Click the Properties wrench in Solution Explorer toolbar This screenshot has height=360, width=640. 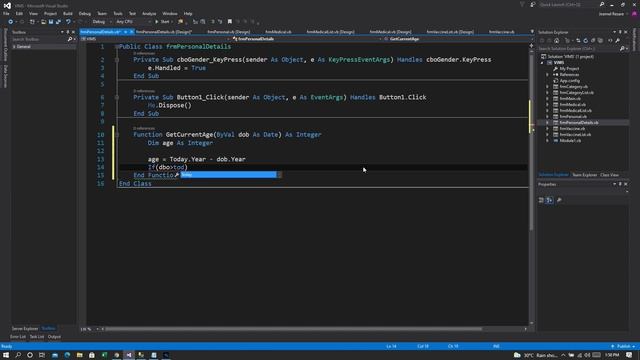click(x=618, y=40)
